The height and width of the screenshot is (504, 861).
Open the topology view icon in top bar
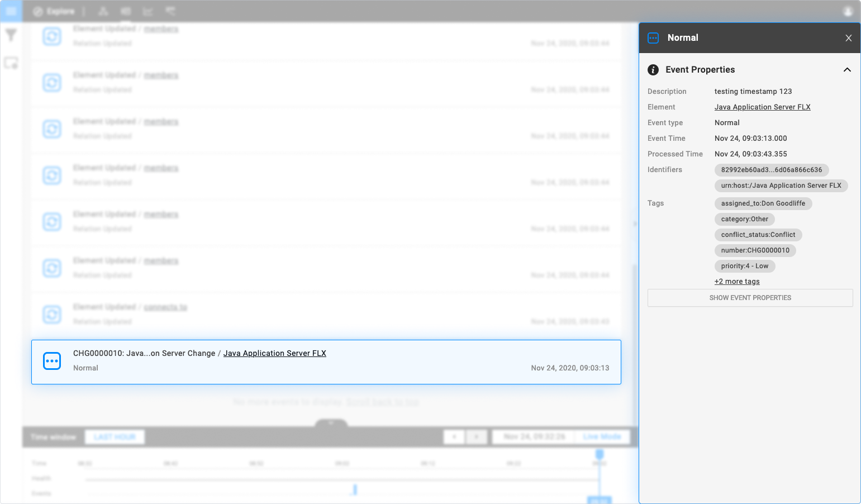[103, 11]
